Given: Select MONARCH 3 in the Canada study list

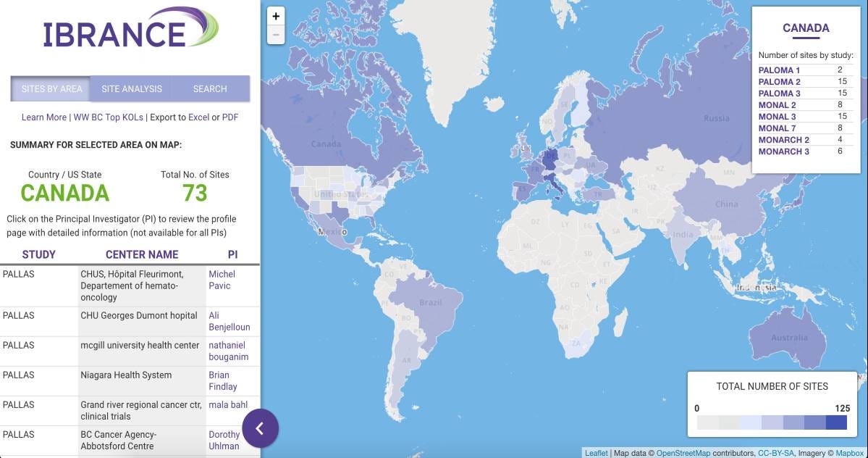Looking at the screenshot, I should [x=784, y=151].
